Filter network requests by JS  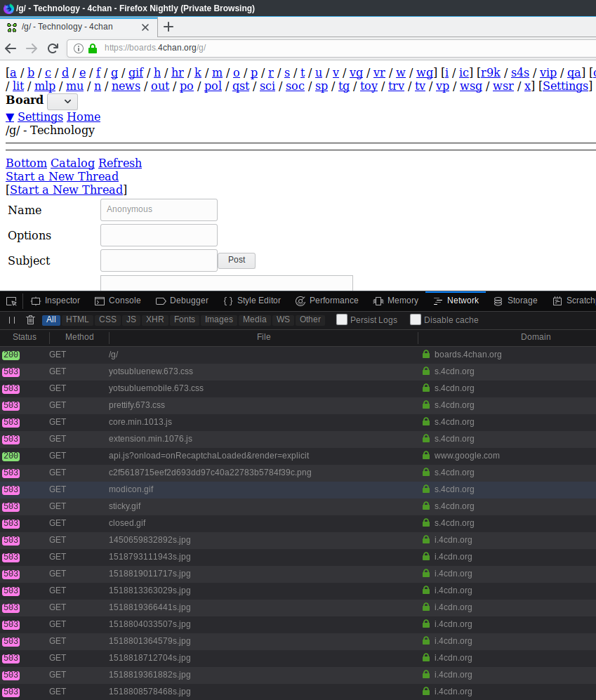click(131, 319)
